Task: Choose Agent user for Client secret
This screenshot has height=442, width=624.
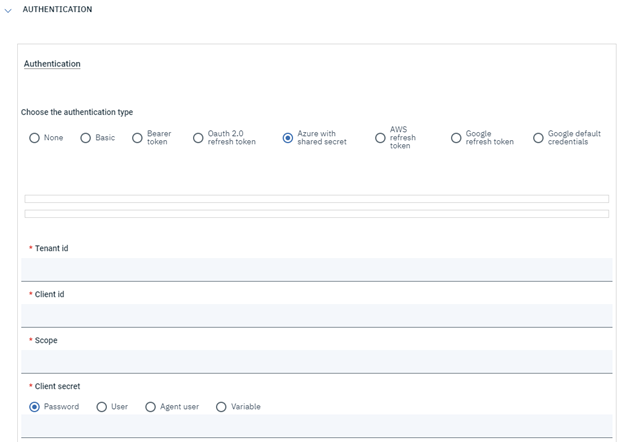Action: (151, 407)
